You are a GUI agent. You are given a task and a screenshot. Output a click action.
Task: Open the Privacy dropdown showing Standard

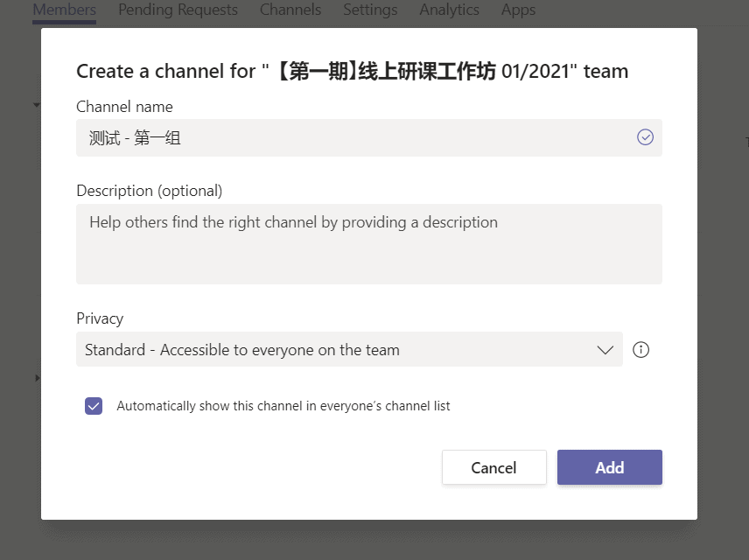click(x=348, y=350)
